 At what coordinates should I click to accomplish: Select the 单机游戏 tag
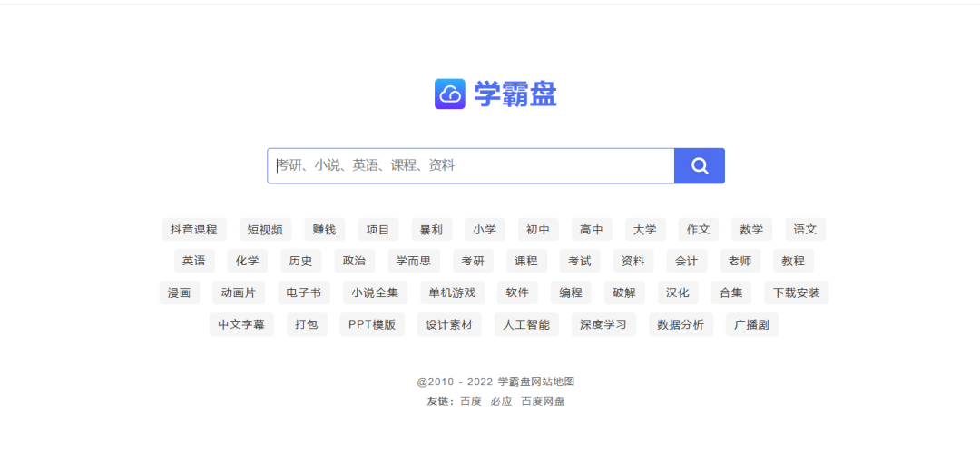point(452,292)
